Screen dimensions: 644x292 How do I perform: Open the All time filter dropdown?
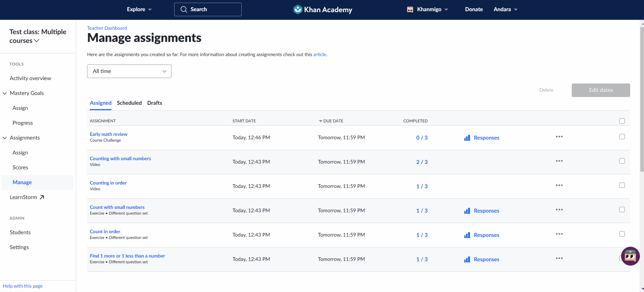(x=129, y=71)
